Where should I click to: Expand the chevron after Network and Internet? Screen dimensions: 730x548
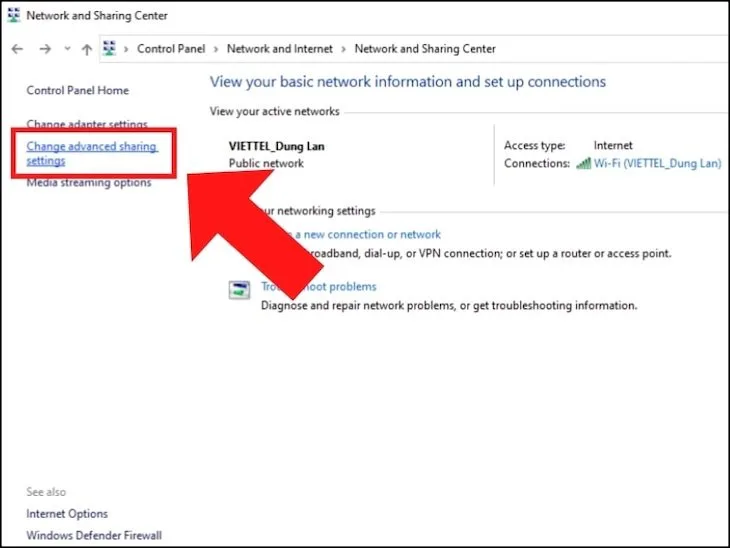click(x=344, y=49)
